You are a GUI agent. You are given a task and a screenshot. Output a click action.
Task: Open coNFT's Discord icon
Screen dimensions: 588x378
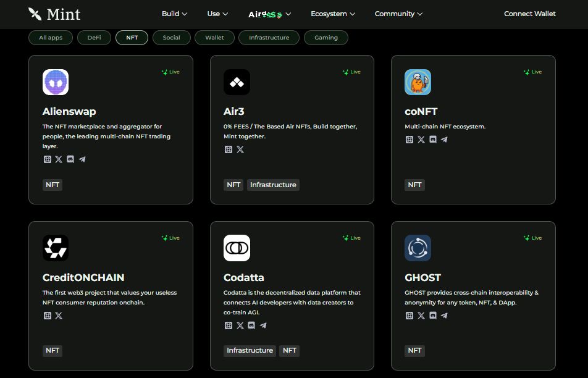point(433,140)
